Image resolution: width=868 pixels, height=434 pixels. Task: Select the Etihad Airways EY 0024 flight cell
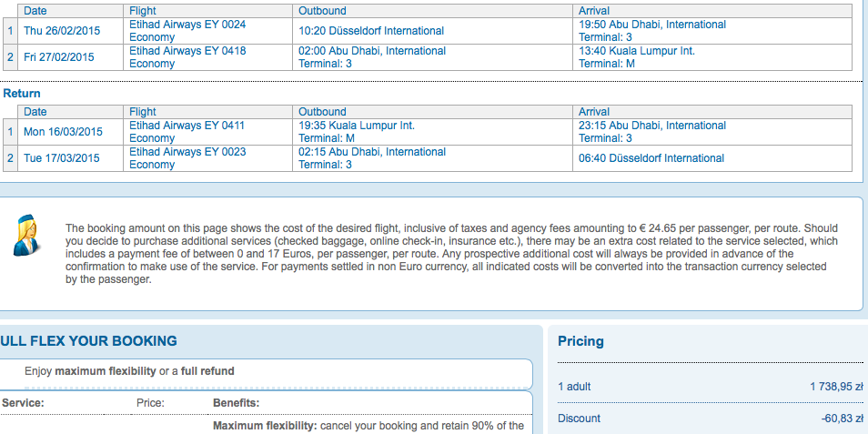tap(207, 31)
